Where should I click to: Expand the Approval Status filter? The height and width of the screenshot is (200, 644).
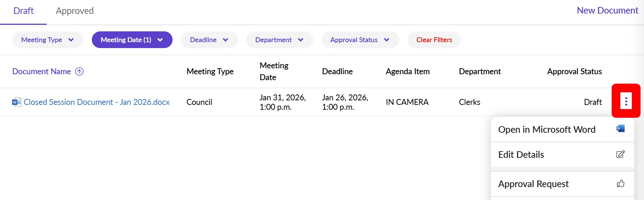tap(360, 40)
